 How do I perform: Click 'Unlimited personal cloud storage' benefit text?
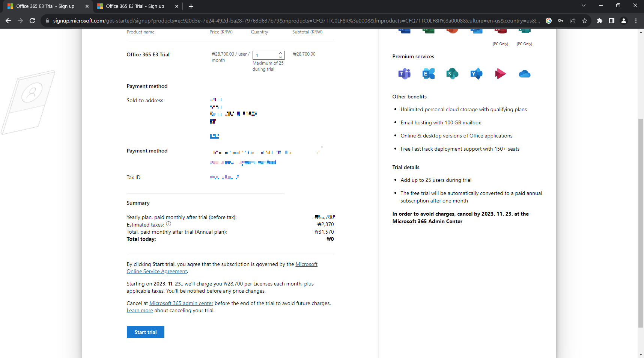464,109
